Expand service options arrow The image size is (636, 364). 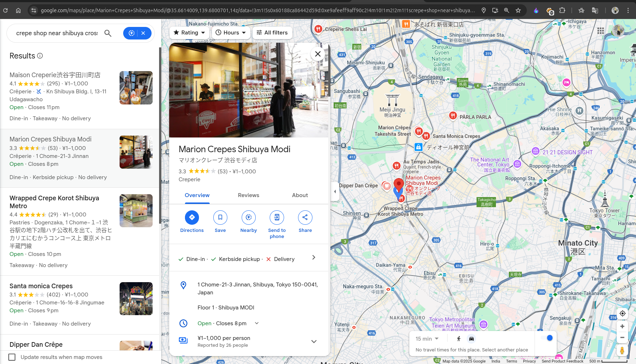314,257
